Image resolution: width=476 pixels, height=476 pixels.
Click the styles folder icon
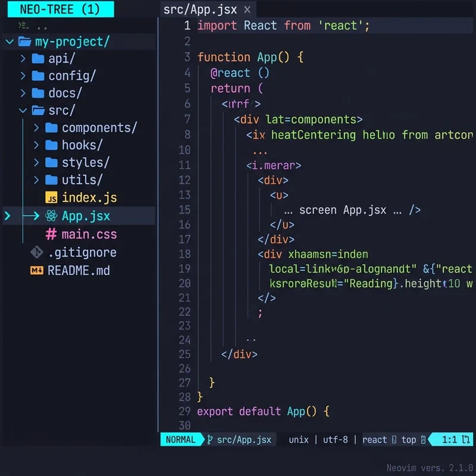coord(51,162)
